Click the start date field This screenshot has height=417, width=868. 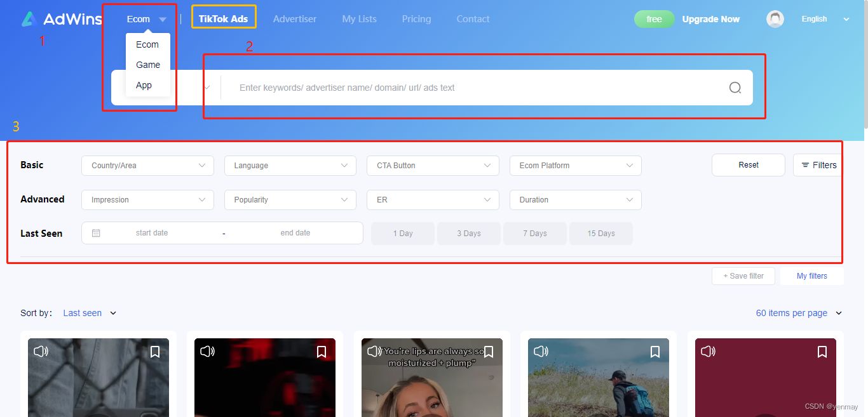(x=152, y=233)
